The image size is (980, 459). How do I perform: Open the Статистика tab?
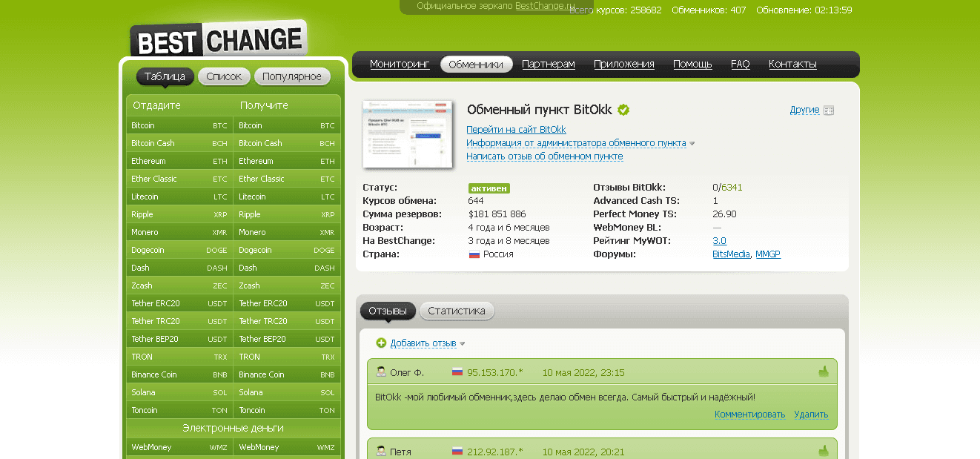[457, 311]
